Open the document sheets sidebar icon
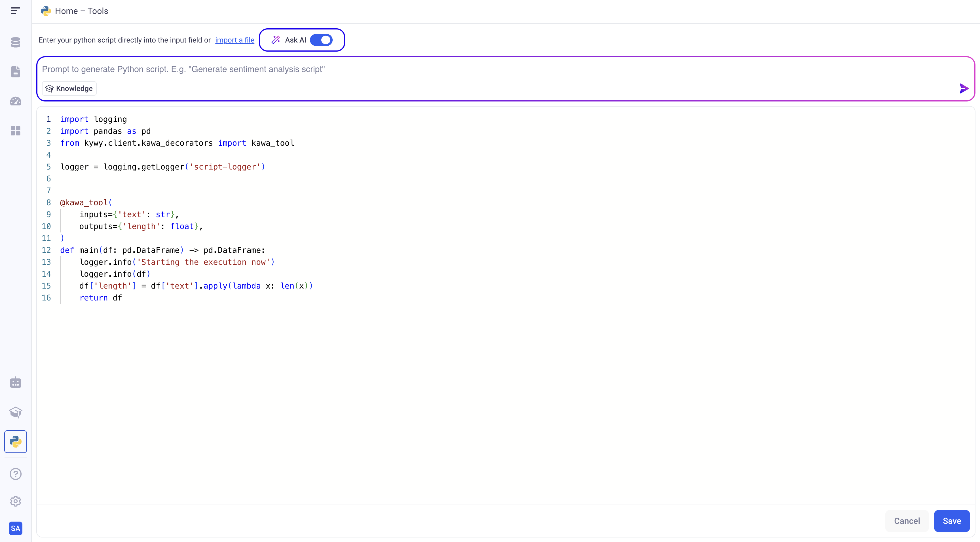The height and width of the screenshot is (542, 980). (16, 71)
